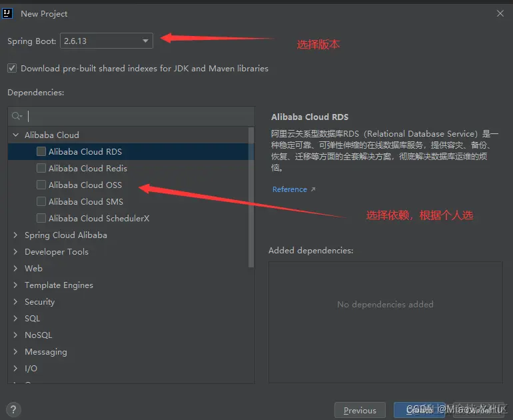Click the I/O category label

(x=31, y=368)
